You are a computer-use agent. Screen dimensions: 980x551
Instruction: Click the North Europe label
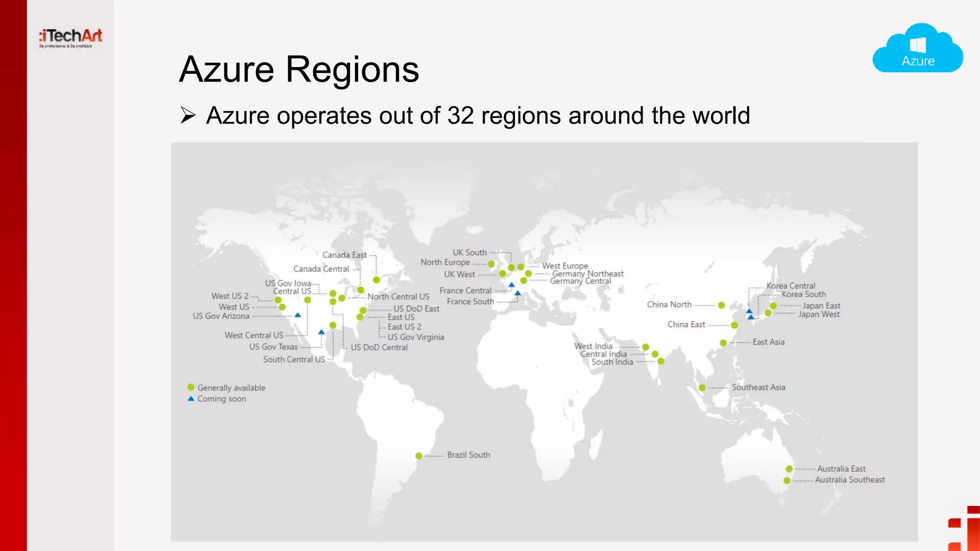(x=445, y=263)
